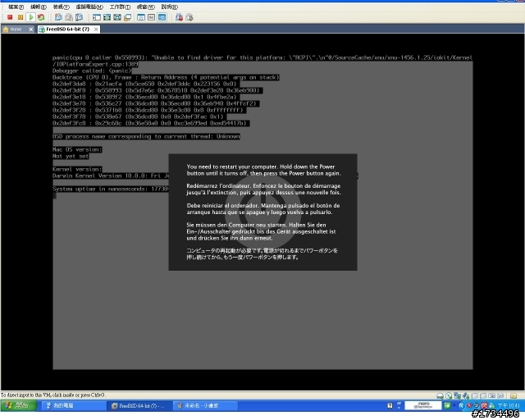525x420 pixels.
Task: Open the 說明(H) menu
Action: [x=170, y=7]
